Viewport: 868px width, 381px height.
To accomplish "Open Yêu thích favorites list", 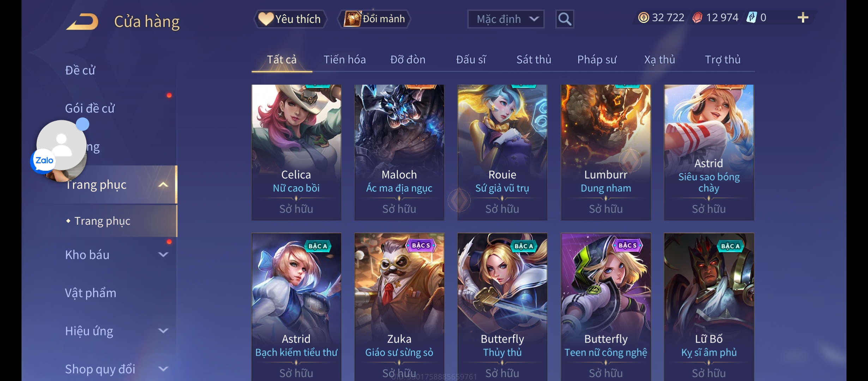I will coord(290,19).
